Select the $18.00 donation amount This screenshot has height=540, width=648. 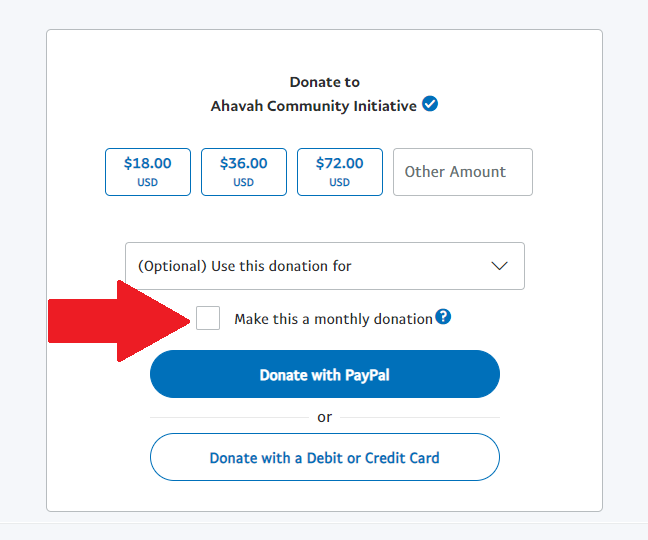coord(148,172)
